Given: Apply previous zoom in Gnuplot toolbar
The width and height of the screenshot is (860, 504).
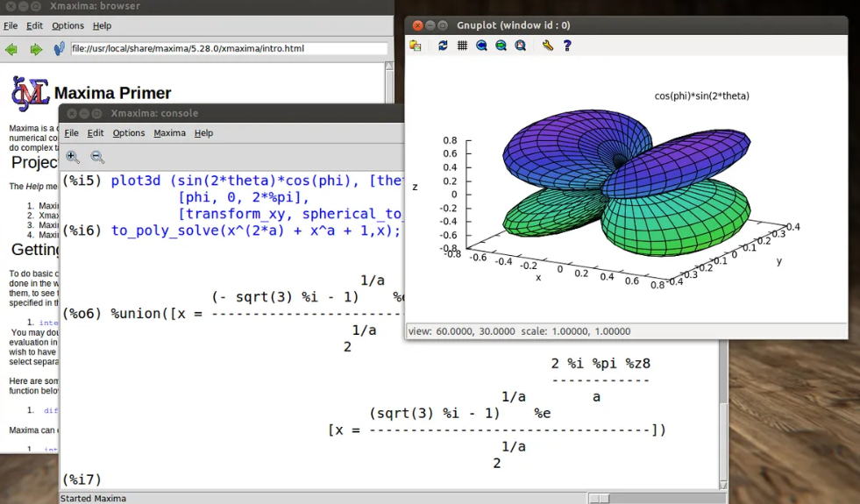Looking at the screenshot, I should tap(481, 46).
